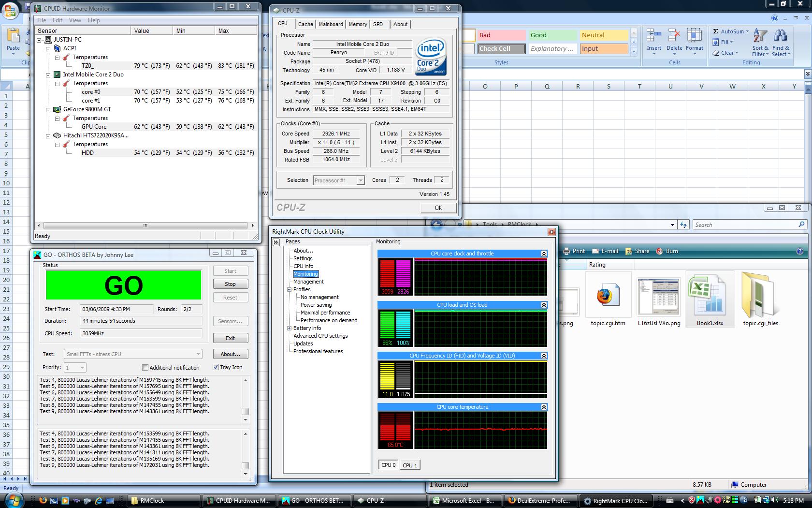The width and height of the screenshot is (812, 508).
Task: Click the E-mail icon in Explorer toolbar
Action: pyautogui.click(x=595, y=251)
